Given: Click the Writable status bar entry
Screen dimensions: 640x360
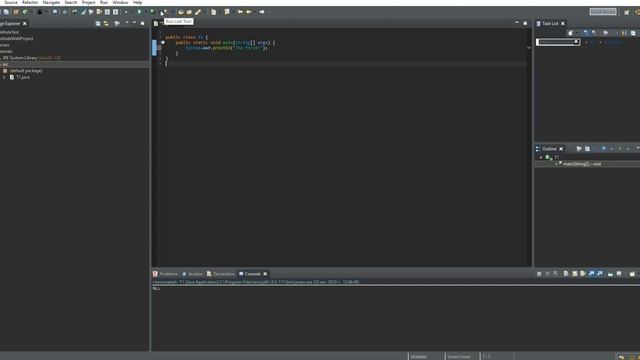Looking at the screenshot, I should point(419,357).
